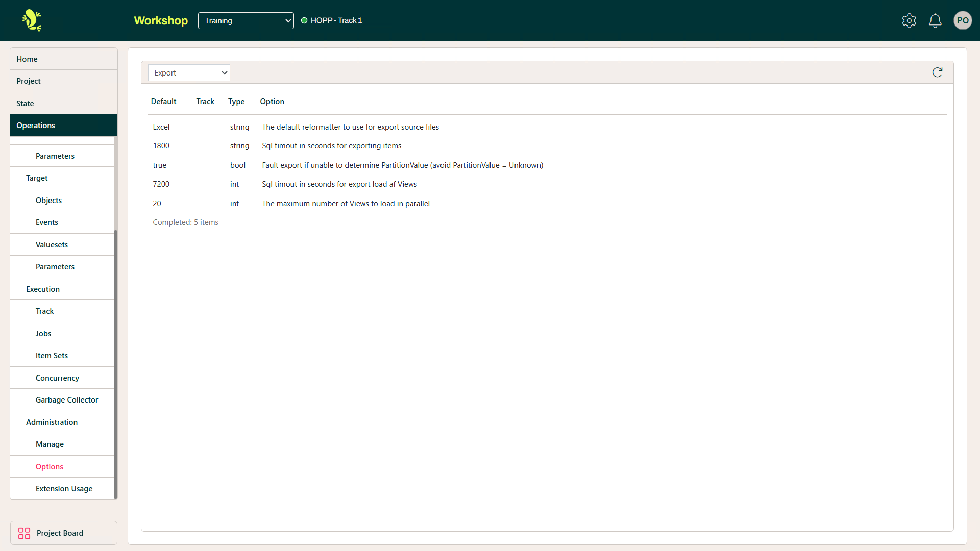Select Garbage Collector in sidebar
980x551 pixels.
[67, 400]
